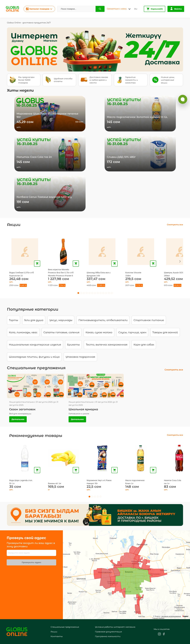Add Бананы в/с 1кг to cart
Viewport: 190px width, 644px height.
pyautogui.click(x=76, y=470)
